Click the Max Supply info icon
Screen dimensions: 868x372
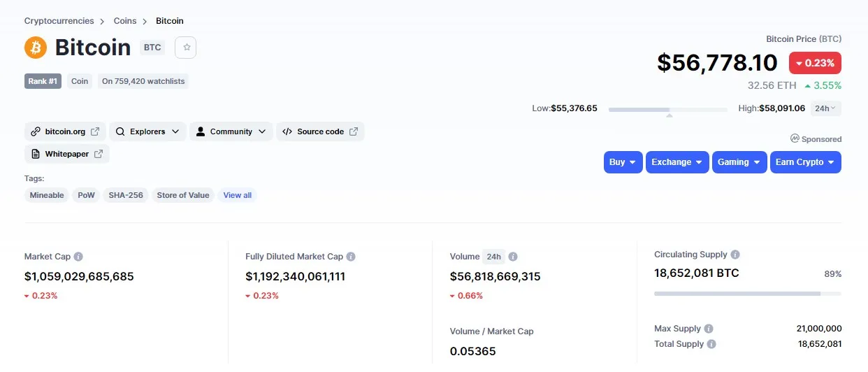coord(709,329)
